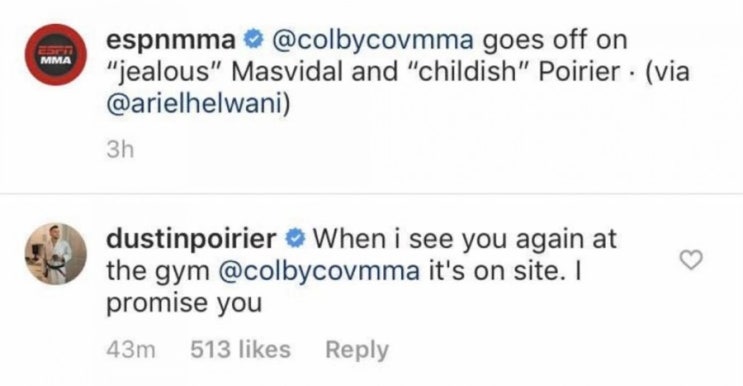Open dustinpoirier's profile avatar
The width and height of the screenshot is (743, 386).
point(56,254)
